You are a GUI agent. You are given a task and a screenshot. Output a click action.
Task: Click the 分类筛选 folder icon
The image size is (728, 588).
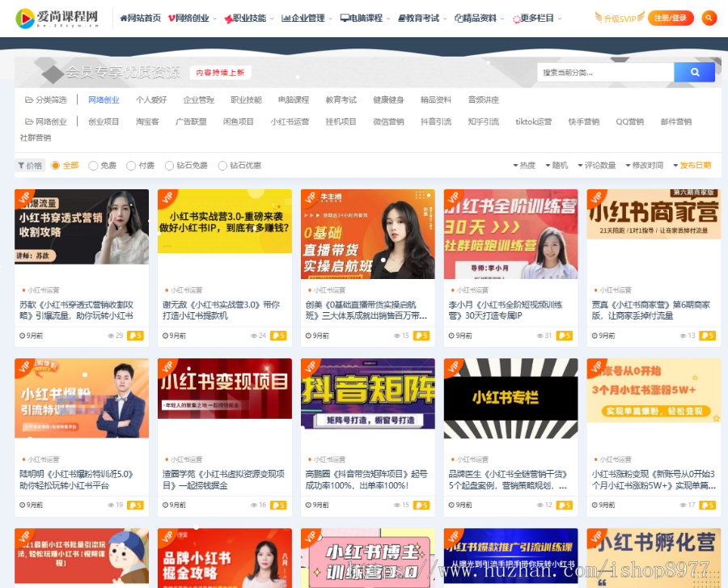[x=29, y=99]
